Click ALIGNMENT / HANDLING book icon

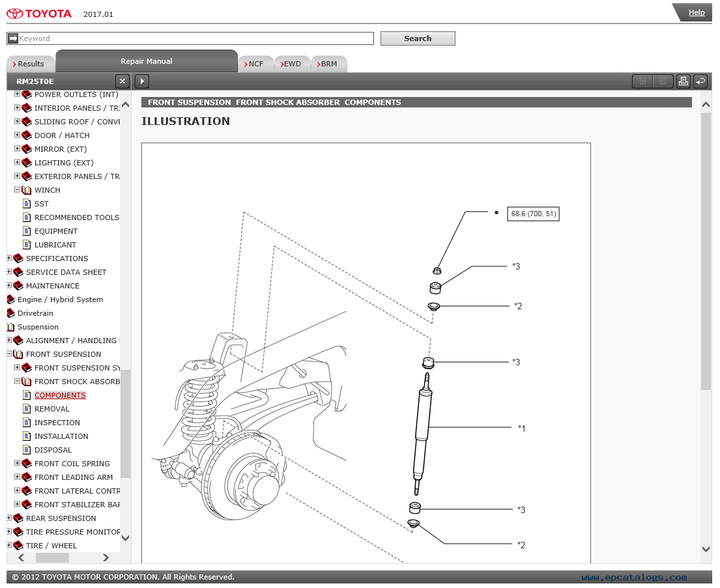(18, 341)
